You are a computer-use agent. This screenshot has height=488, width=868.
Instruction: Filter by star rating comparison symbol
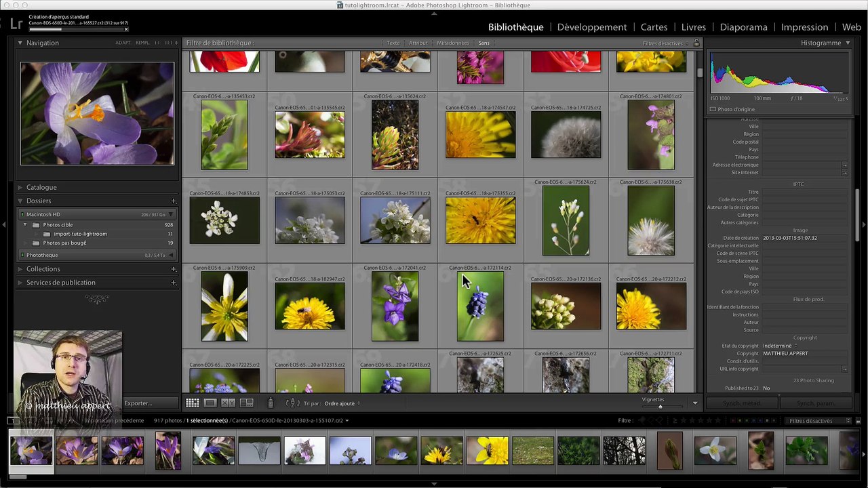coord(675,421)
